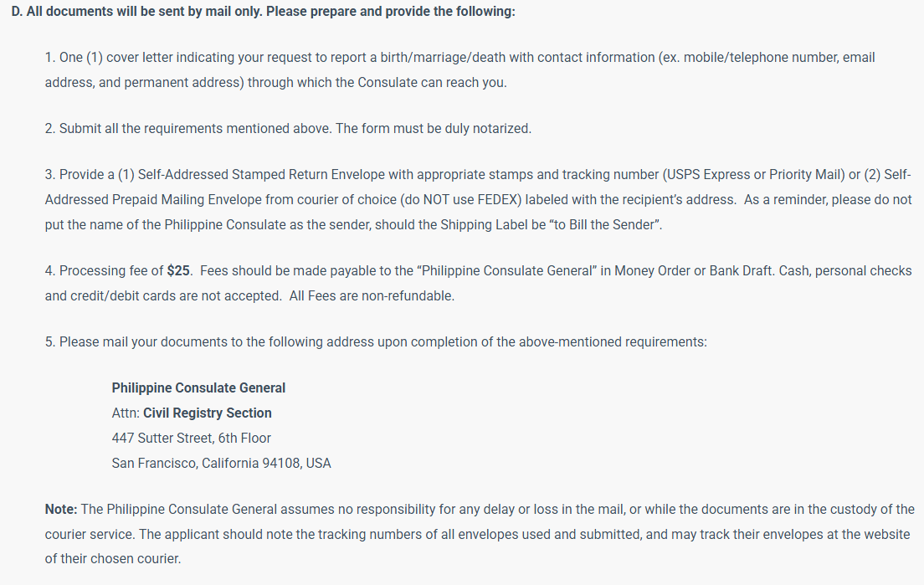
Task: Click the "447 Sutter Street, 6th Floor" line
Action: tap(191, 439)
